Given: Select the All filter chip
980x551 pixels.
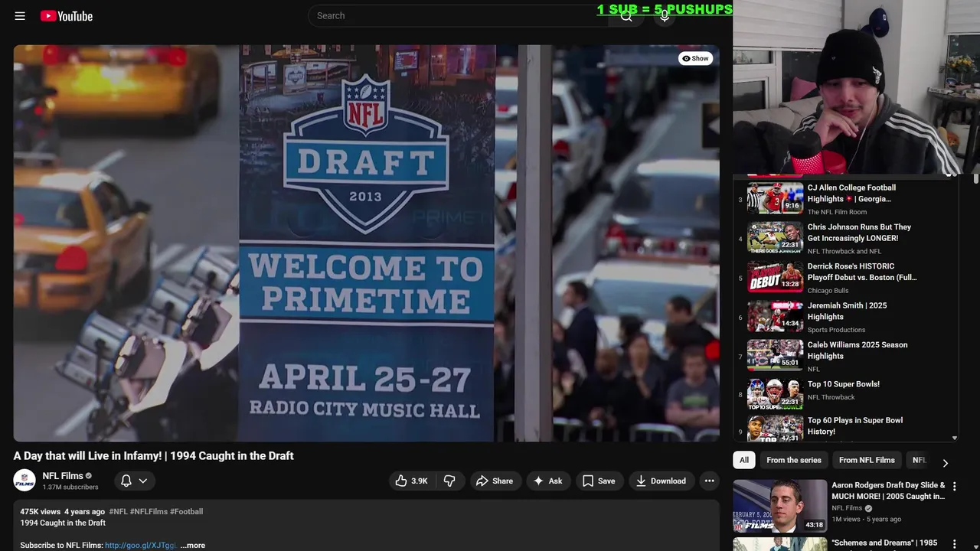Looking at the screenshot, I should (x=744, y=460).
